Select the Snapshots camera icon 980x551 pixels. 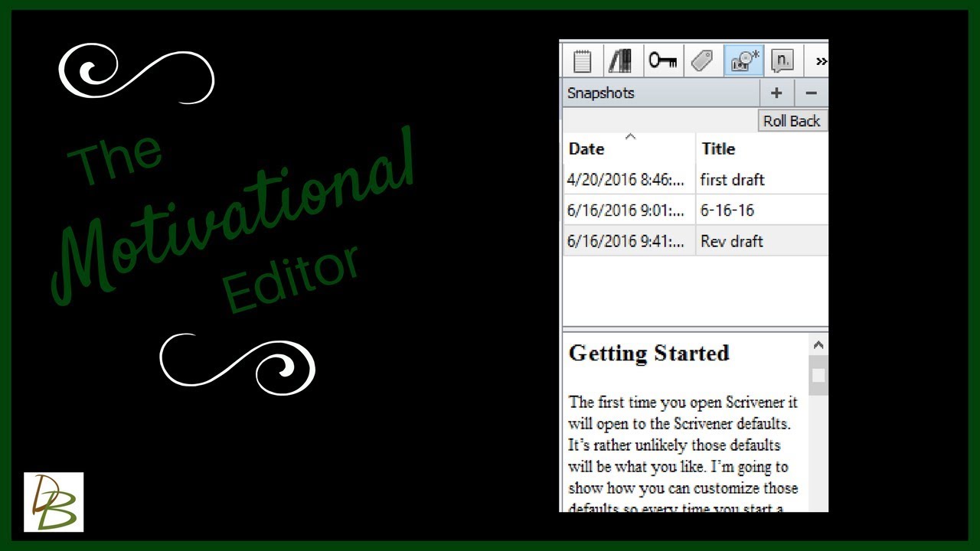click(x=743, y=61)
